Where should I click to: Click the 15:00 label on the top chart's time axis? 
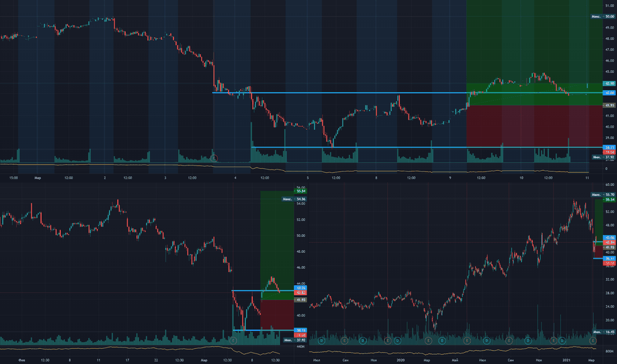click(x=14, y=178)
